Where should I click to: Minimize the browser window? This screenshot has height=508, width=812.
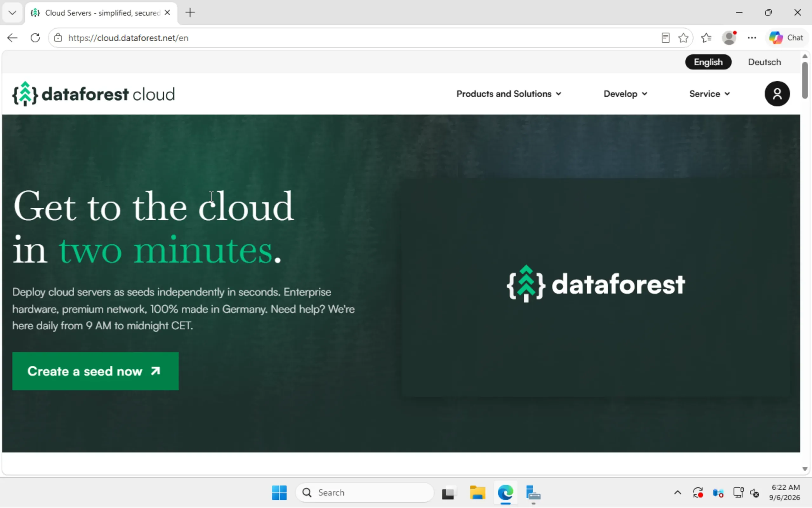coord(739,13)
